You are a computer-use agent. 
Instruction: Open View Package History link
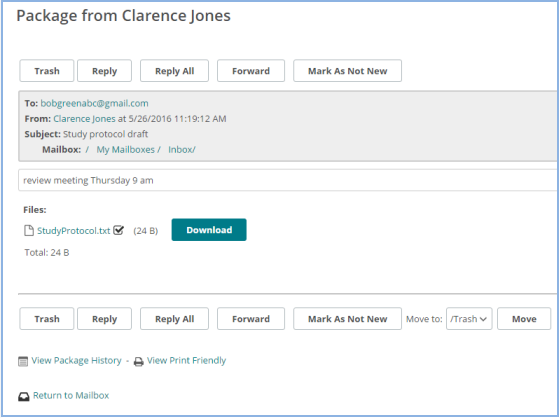click(x=77, y=361)
